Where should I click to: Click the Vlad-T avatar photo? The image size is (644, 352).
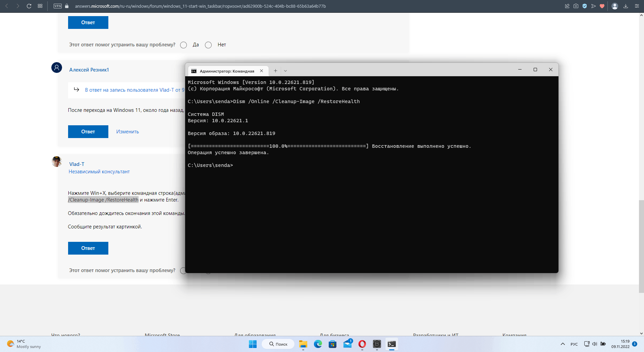pyautogui.click(x=57, y=162)
